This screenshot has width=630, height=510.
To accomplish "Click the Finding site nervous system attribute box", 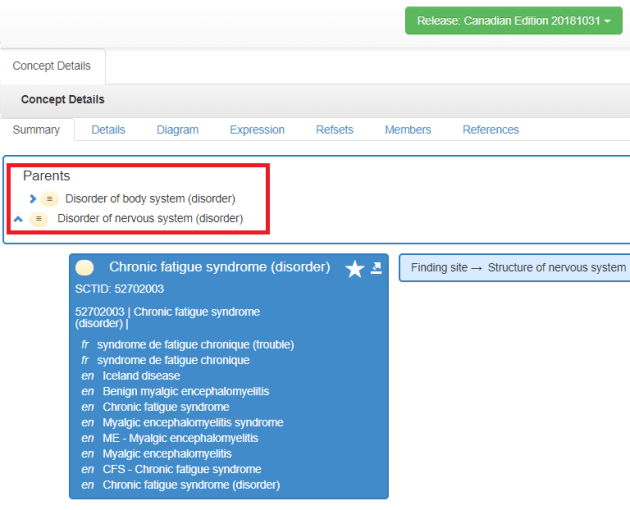I will coord(516,267).
